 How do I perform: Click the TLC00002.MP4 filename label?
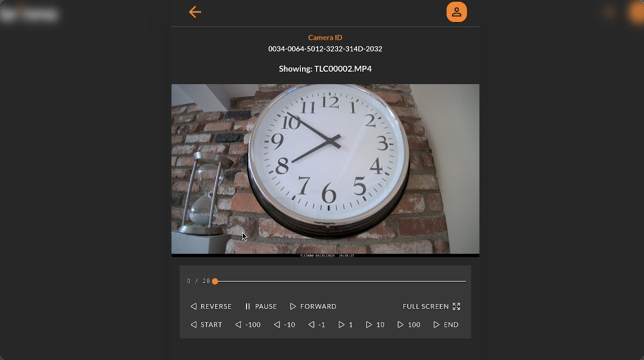[x=325, y=69]
